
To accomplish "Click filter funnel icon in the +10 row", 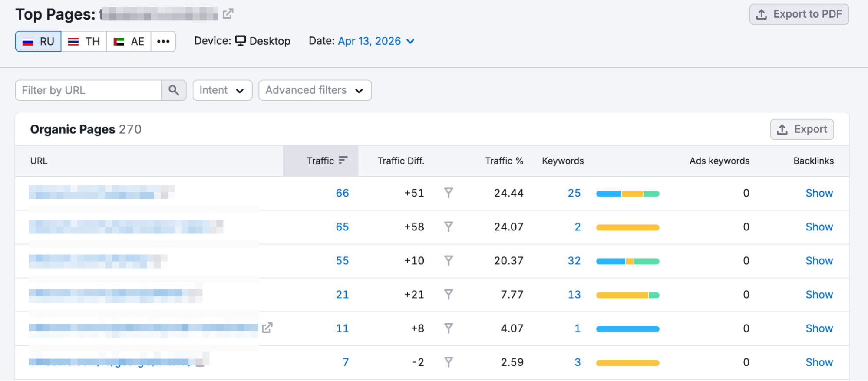I will tap(449, 260).
